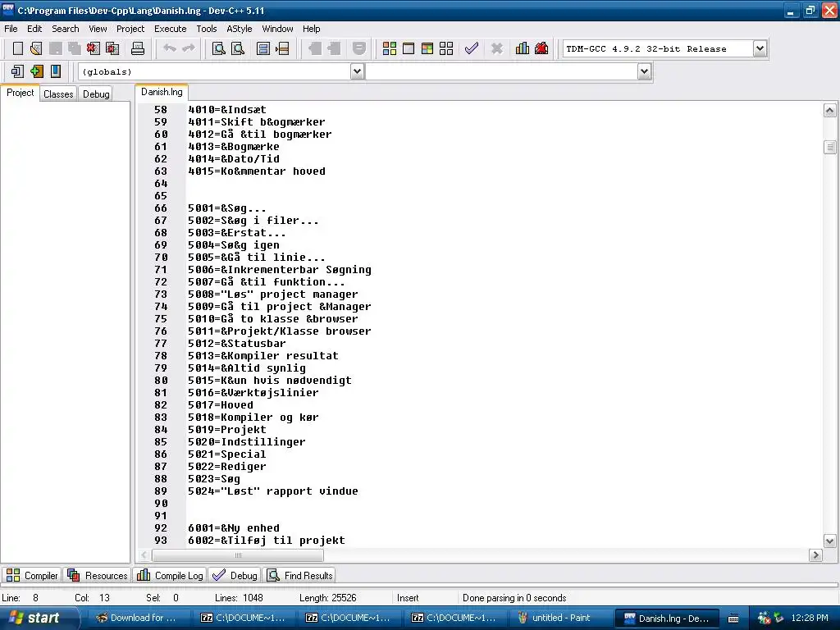
Task: Click the Go to Bookmark blue icon
Action: pyautogui.click(x=56, y=71)
